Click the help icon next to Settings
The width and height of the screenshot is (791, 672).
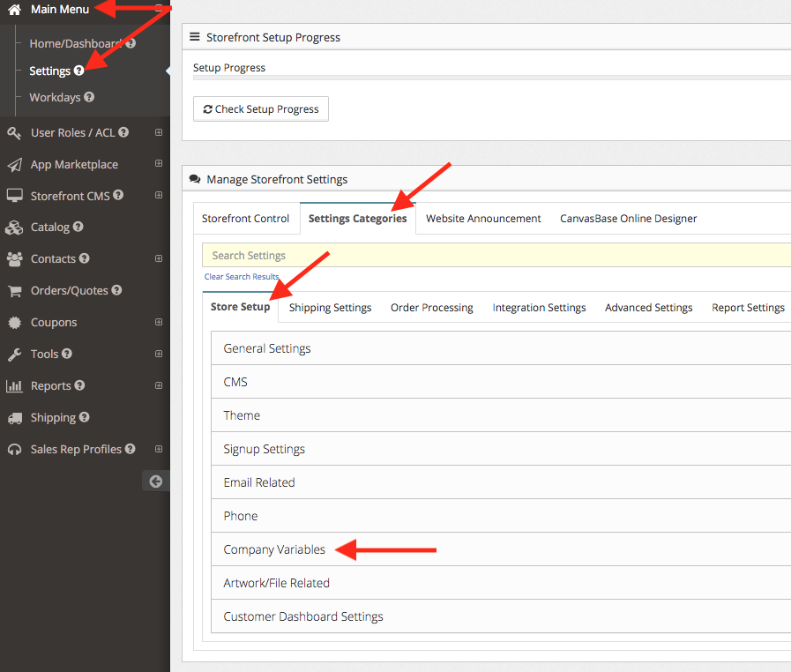pos(79,71)
